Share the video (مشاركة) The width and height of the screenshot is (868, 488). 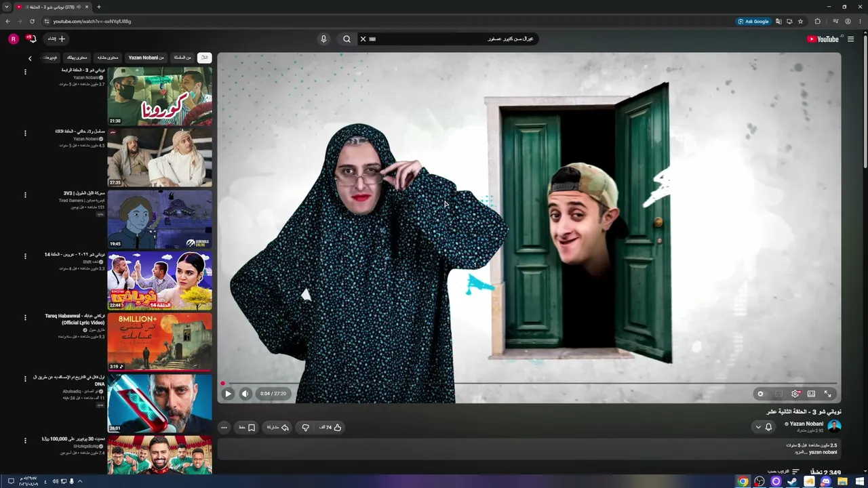coord(277,428)
